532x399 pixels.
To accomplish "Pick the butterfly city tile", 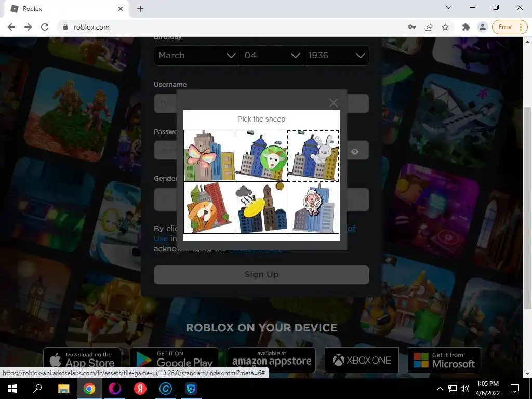I will (x=209, y=156).
